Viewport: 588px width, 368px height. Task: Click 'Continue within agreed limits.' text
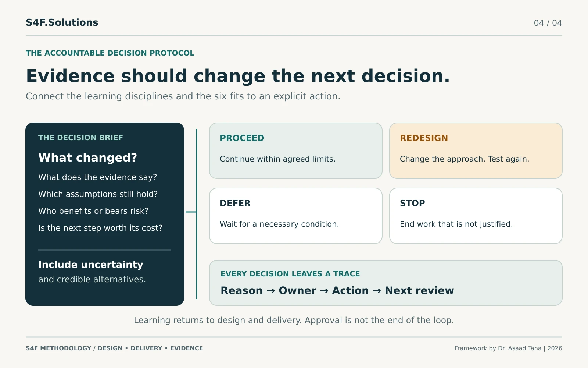pos(277,159)
